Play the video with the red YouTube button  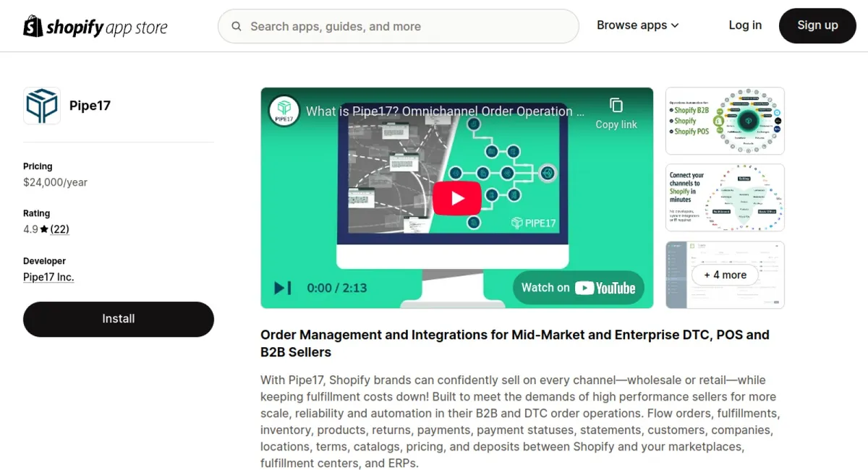pos(457,198)
